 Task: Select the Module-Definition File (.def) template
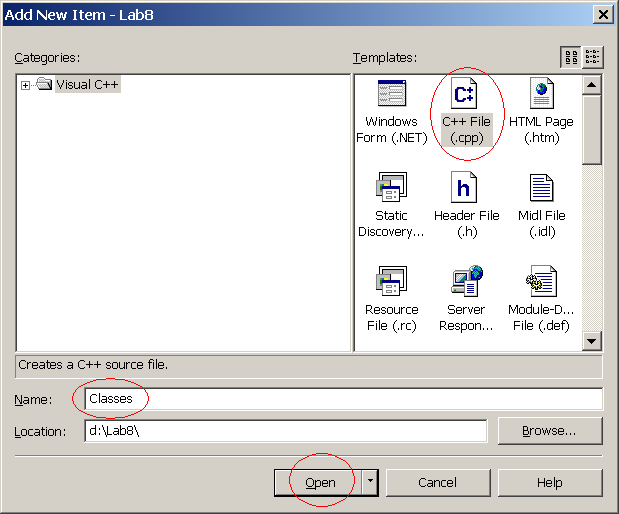click(541, 299)
